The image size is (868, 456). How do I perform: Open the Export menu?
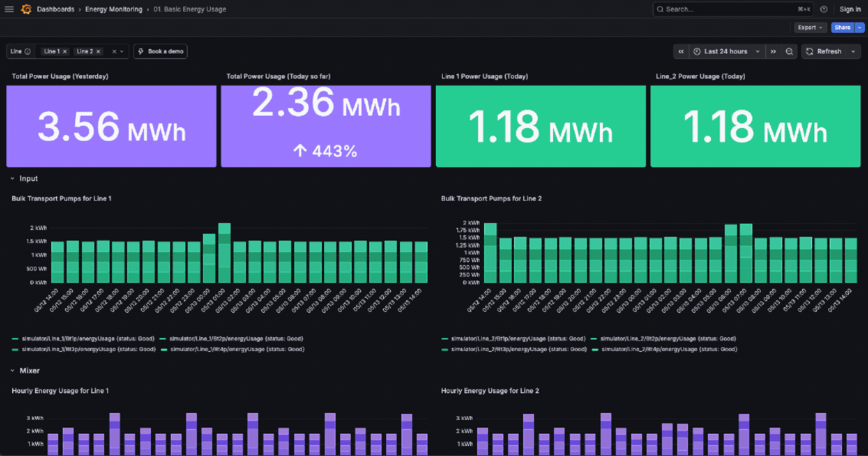point(810,27)
